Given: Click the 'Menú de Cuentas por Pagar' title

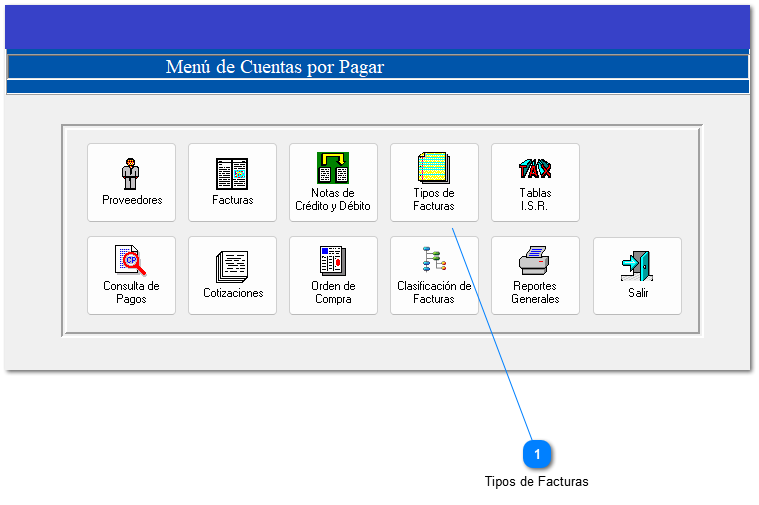Looking at the screenshot, I should pos(275,67).
